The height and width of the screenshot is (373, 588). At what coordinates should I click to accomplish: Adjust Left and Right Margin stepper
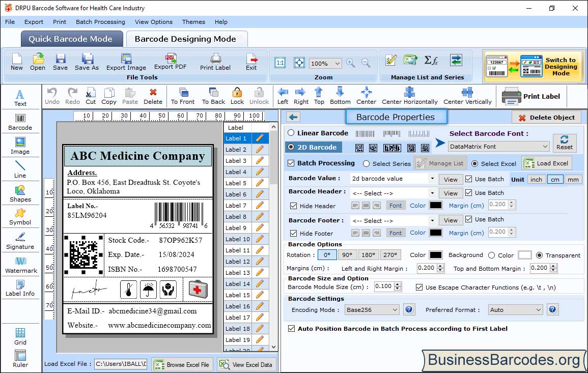pyautogui.click(x=441, y=268)
